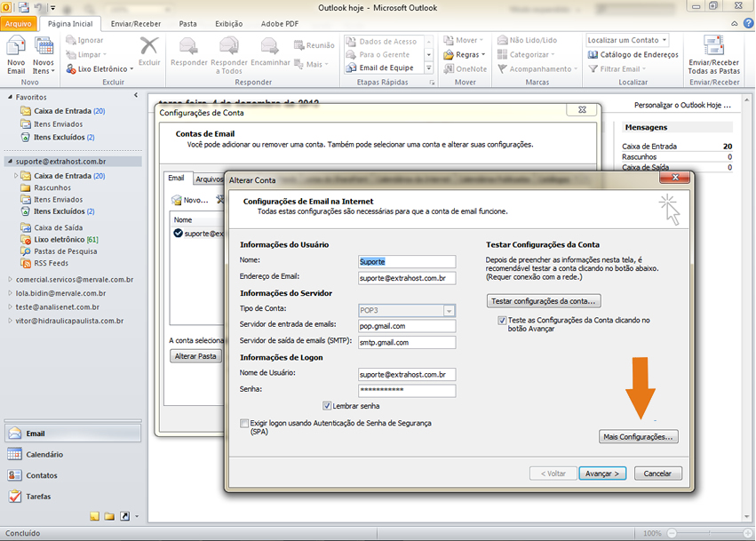Select Caixa de Entrada under Favoritos
The image size is (756, 541).
click(x=63, y=111)
